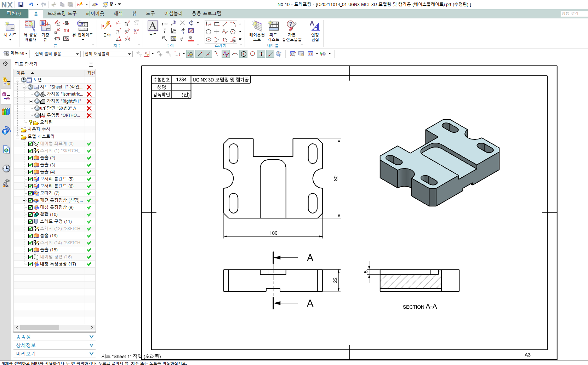Insert a 파트 리스트 parts list

coord(273,31)
